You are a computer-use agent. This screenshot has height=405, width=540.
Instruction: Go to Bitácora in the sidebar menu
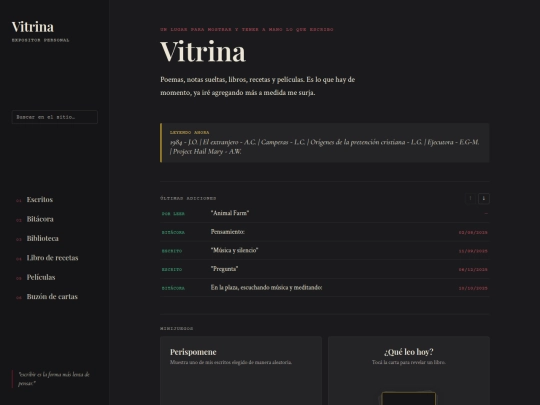tap(40, 219)
